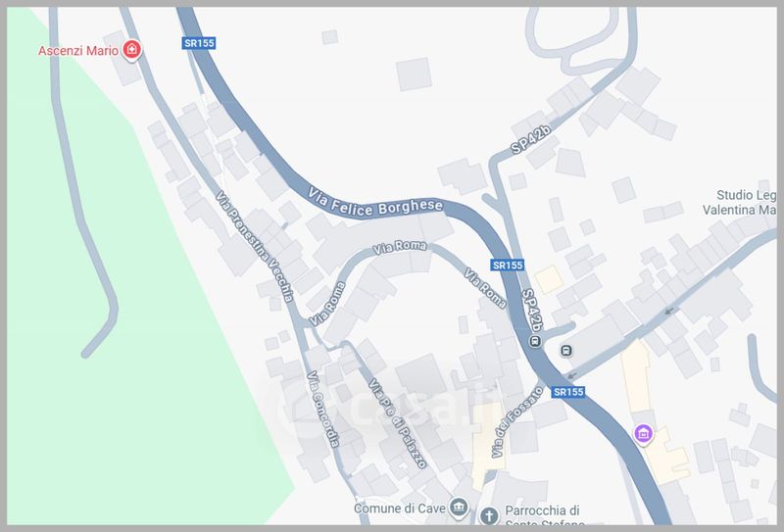Click the purple store marker near SR155
The width and height of the screenshot is (784, 532).
(x=643, y=433)
